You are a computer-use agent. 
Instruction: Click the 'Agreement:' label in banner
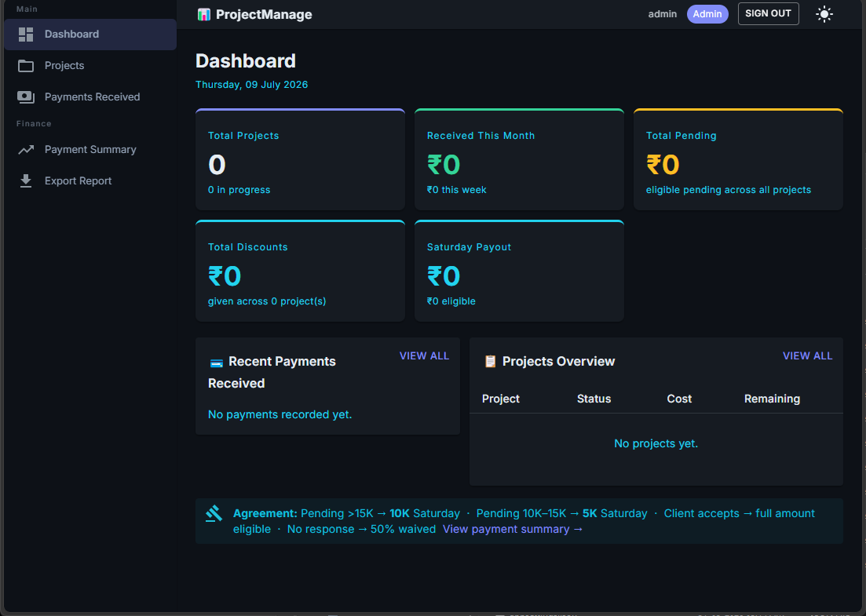265,514
